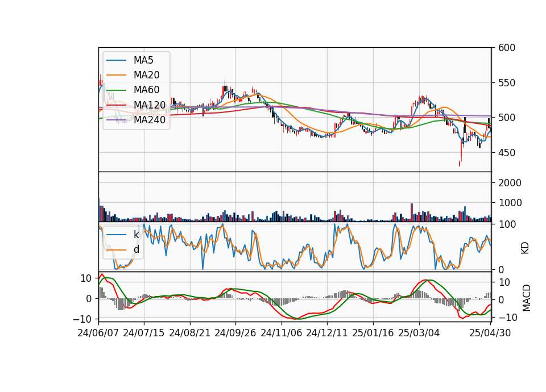Click the MA120 legend label

pos(150,105)
